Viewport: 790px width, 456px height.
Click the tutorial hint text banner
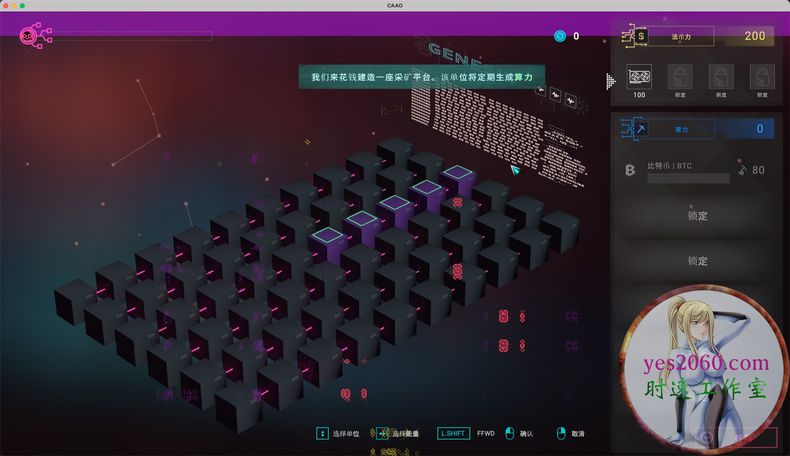click(x=420, y=76)
